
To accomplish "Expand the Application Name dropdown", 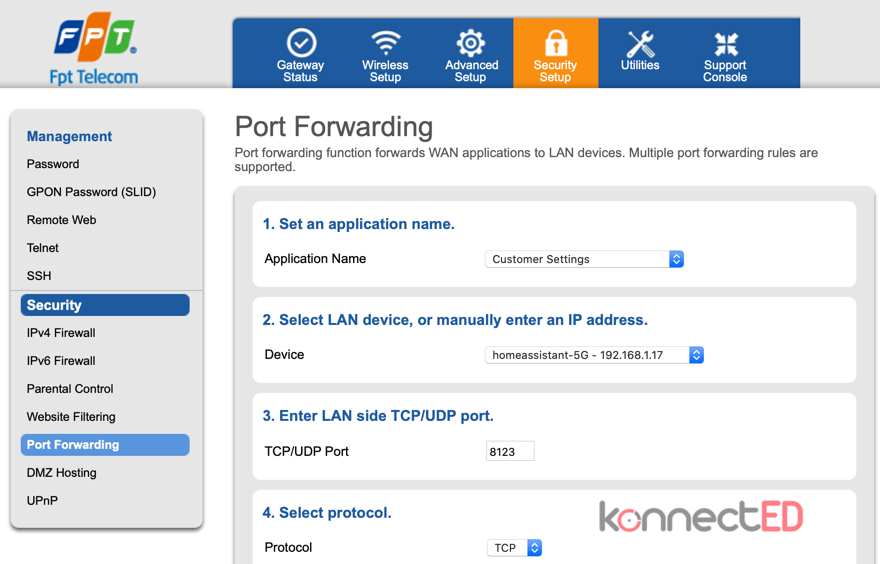I will pos(584,259).
